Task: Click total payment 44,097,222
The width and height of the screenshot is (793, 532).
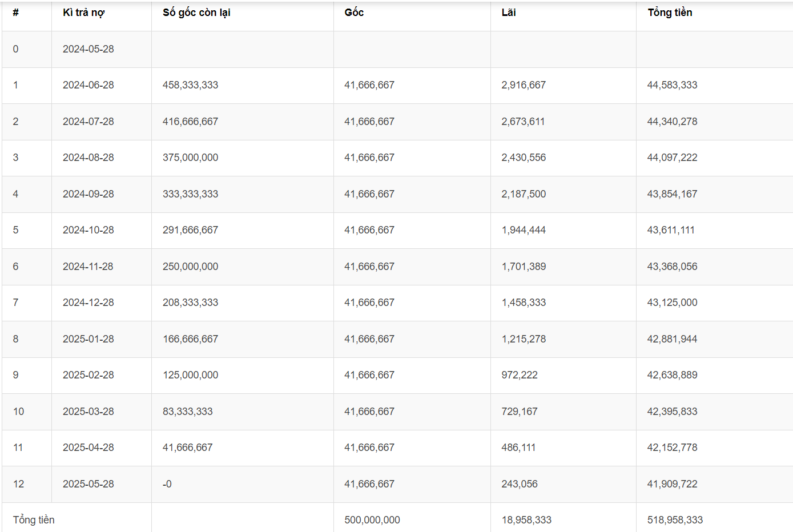Action: tap(673, 158)
